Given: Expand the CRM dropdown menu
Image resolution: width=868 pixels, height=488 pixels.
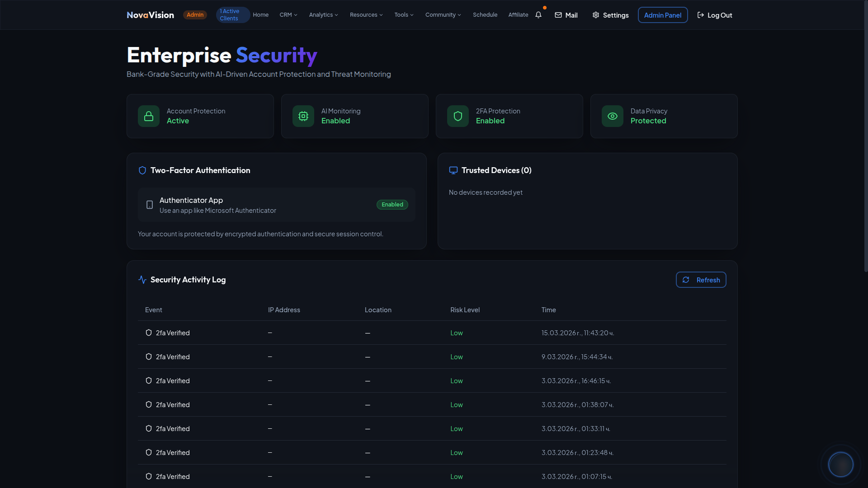Looking at the screenshot, I should pos(288,15).
